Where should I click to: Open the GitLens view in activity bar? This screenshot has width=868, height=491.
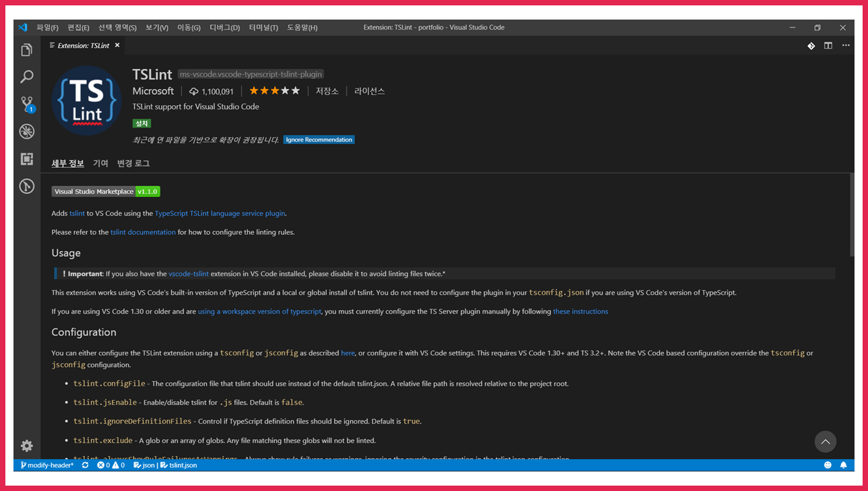[x=27, y=186]
